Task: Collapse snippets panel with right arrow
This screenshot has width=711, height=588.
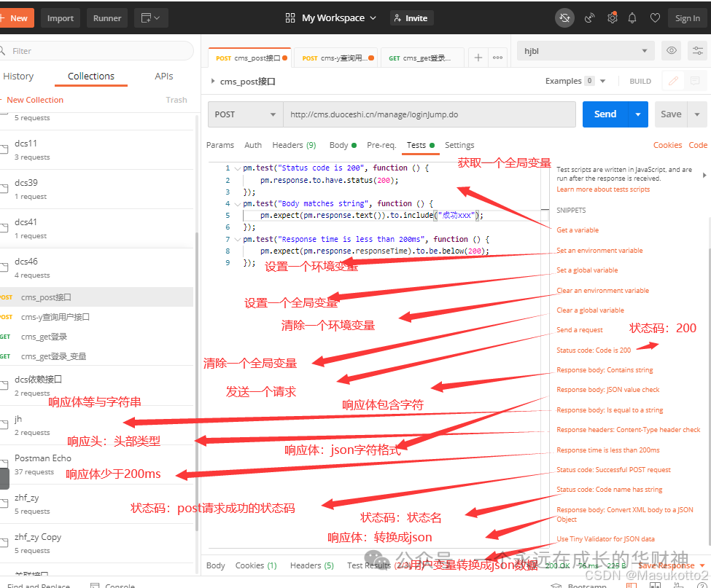Action: 704,175
